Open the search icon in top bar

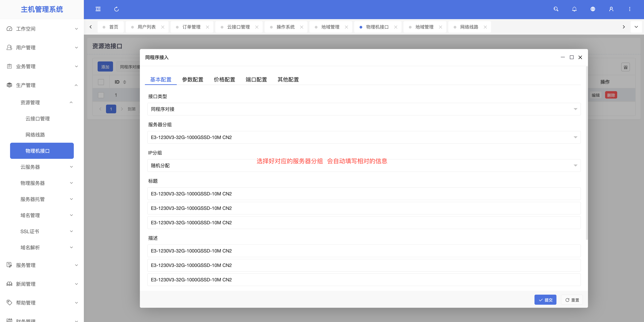point(556,9)
